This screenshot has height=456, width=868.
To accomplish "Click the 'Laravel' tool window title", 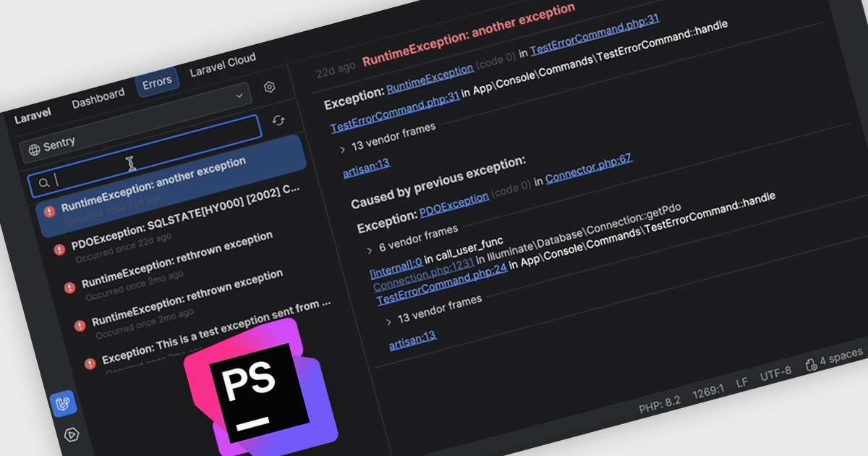I will pos(33,115).
